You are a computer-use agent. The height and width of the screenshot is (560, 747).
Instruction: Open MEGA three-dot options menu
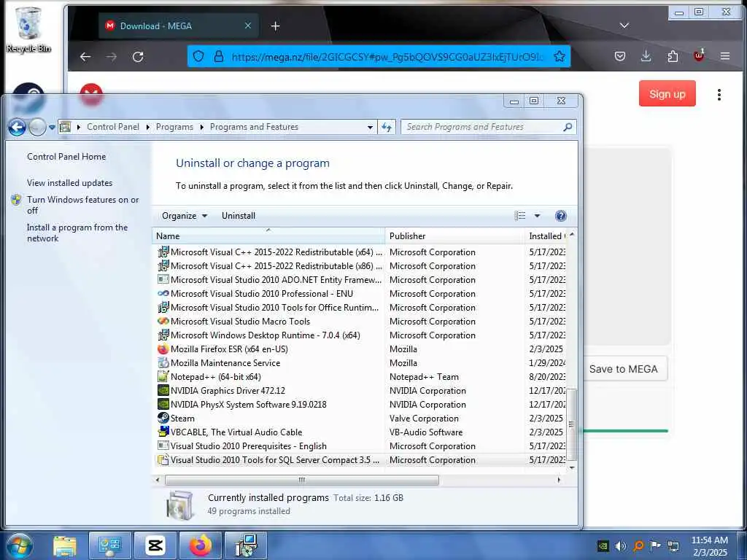(x=719, y=94)
